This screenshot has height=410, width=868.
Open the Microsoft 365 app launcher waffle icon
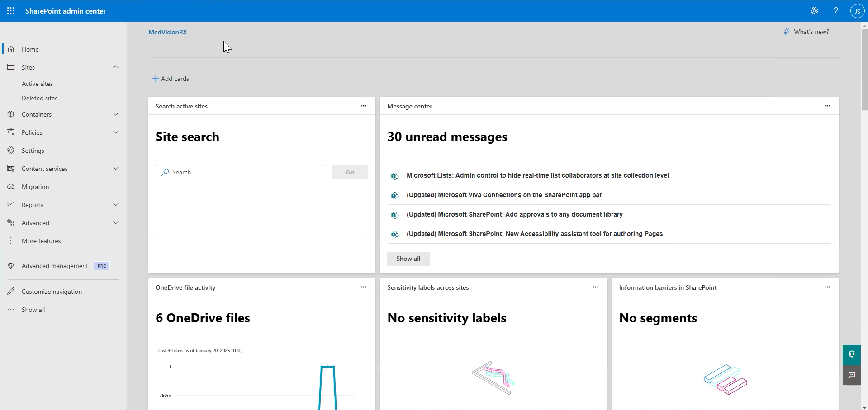[x=11, y=10]
